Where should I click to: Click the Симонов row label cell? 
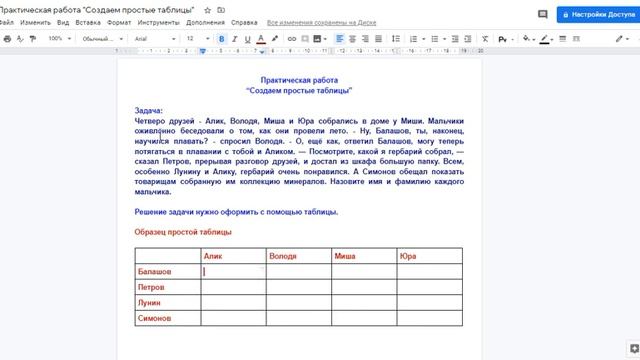click(x=168, y=318)
